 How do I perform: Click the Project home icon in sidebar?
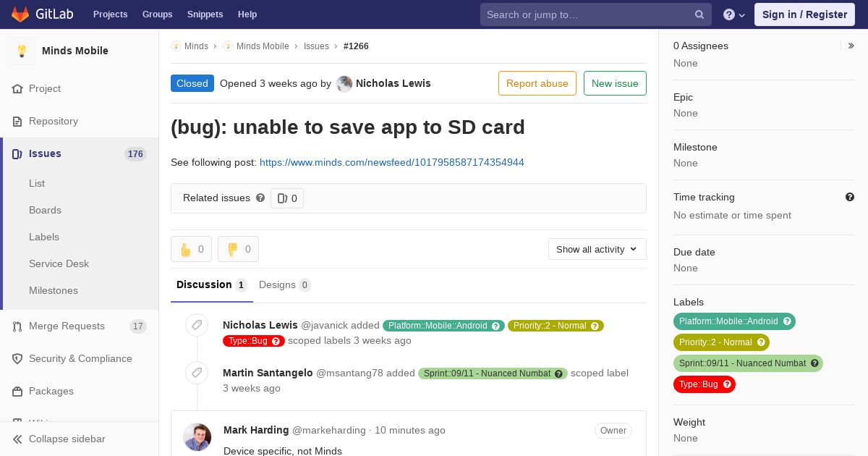click(x=17, y=88)
